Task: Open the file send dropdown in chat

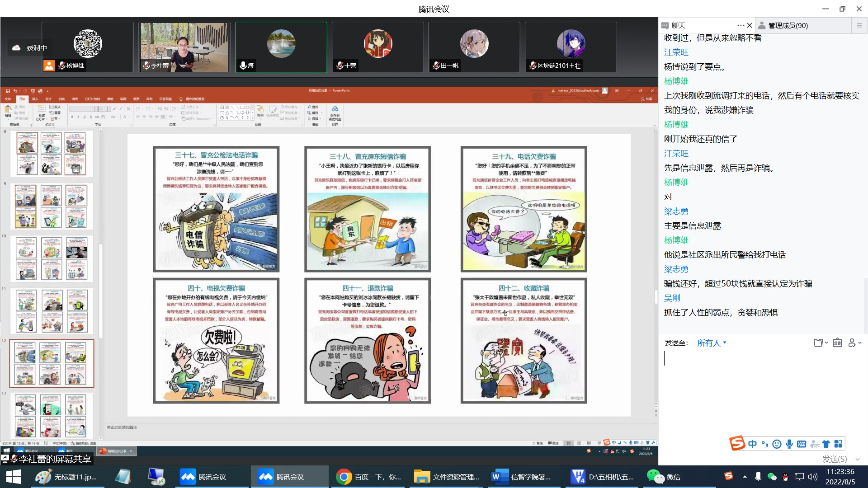Action: tap(821, 343)
